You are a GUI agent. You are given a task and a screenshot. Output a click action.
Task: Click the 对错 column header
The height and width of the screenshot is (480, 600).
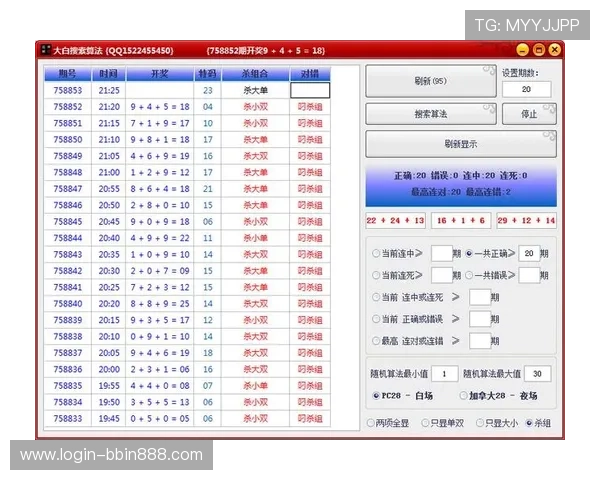(310, 73)
